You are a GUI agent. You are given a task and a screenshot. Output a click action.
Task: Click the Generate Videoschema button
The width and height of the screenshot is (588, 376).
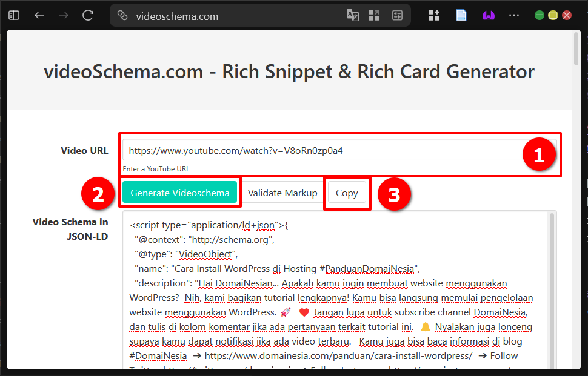tap(179, 192)
